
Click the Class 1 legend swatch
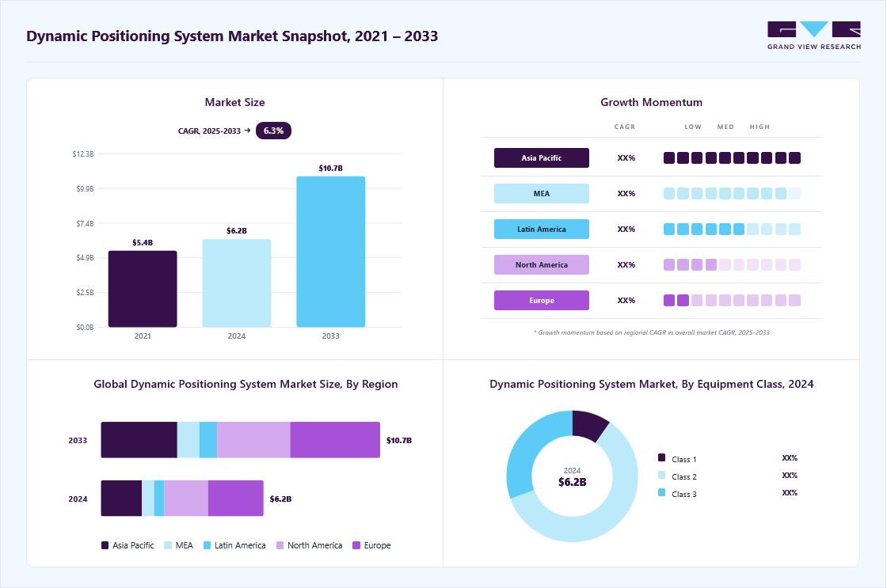[662, 458]
